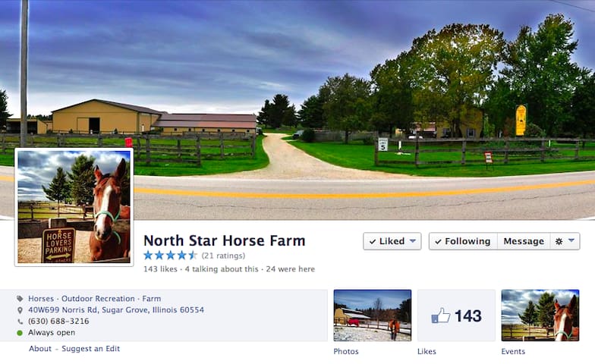Open the Norris Rd address link

[x=116, y=309]
